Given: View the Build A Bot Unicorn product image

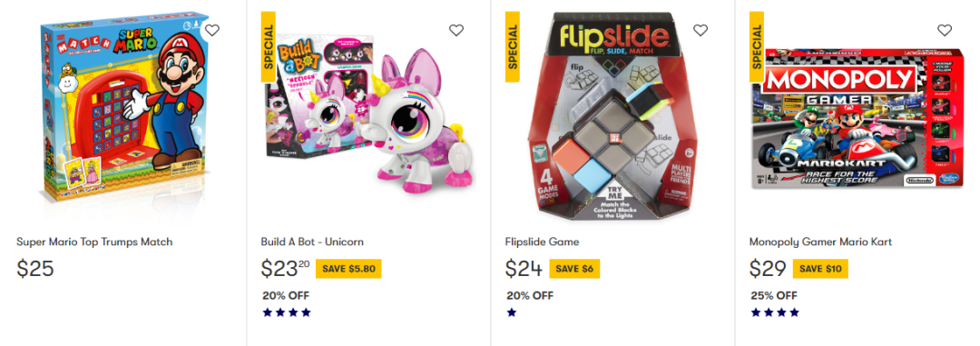Looking at the screenshot, I should pos(367,113).
